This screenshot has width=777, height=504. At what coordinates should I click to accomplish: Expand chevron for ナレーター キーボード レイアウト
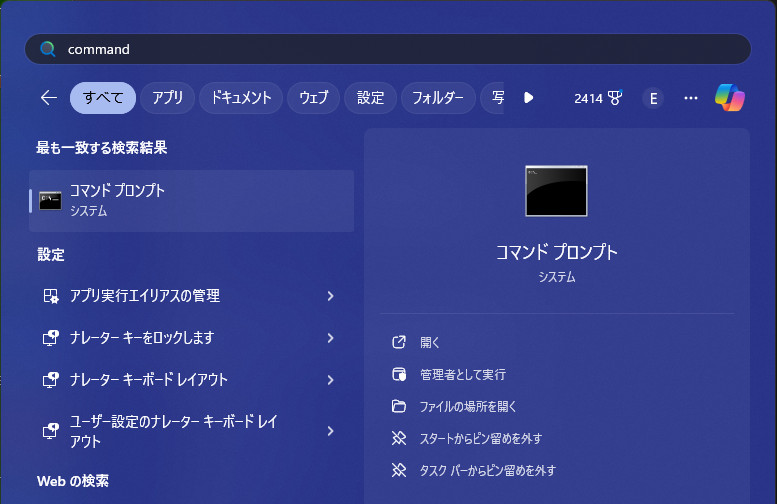tap(331, 380)
